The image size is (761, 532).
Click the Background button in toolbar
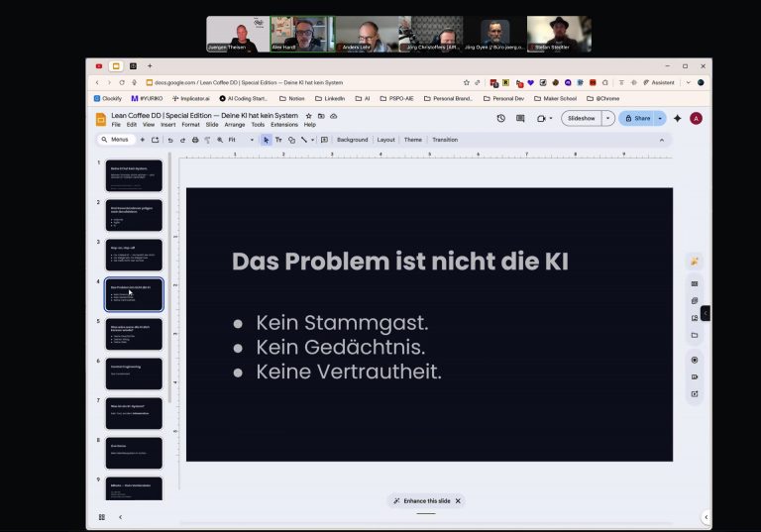point(352,140)
